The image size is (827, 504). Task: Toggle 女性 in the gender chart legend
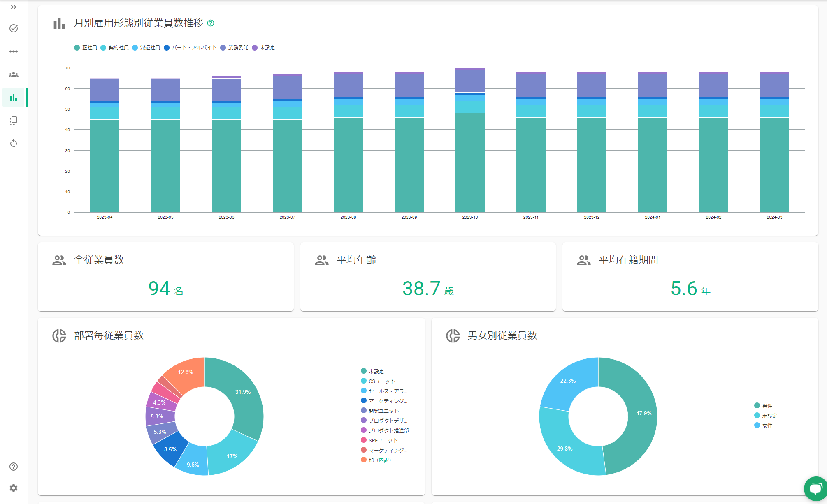[x=763, y=425]
